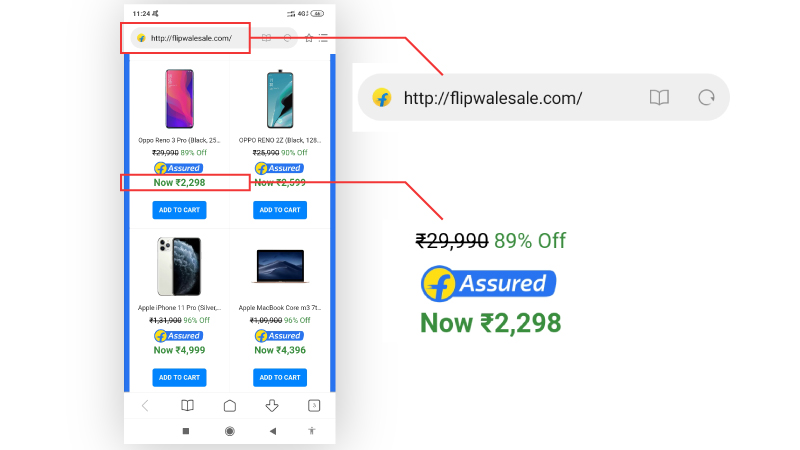
Task: Click reload icon in enlarged address bar
Action: 706,97
